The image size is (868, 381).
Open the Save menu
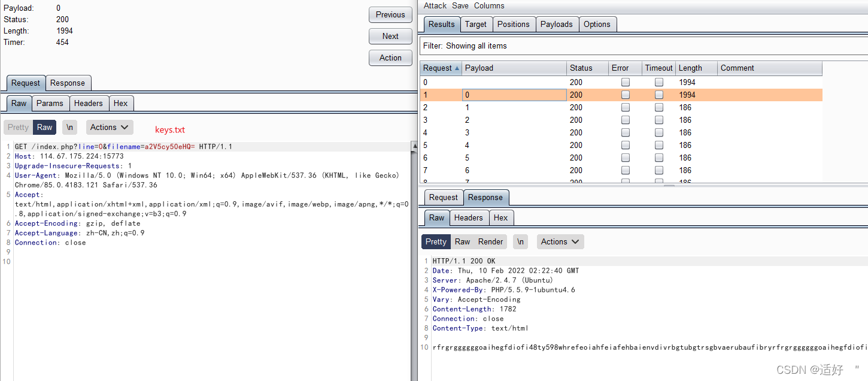(460, 5)
